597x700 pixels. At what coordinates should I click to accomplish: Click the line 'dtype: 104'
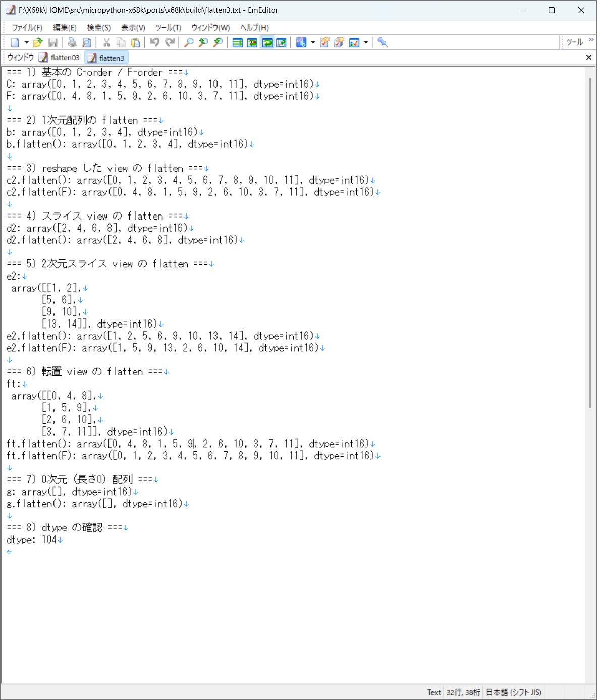31,540
